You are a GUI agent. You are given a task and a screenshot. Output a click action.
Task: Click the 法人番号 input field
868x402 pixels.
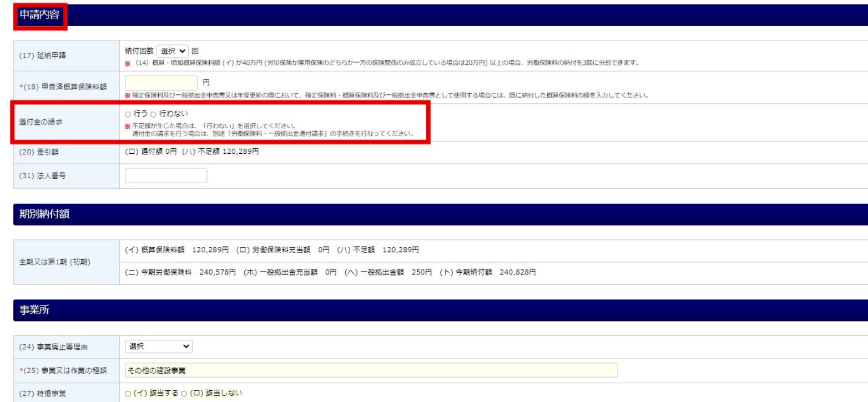click(166, 175)
